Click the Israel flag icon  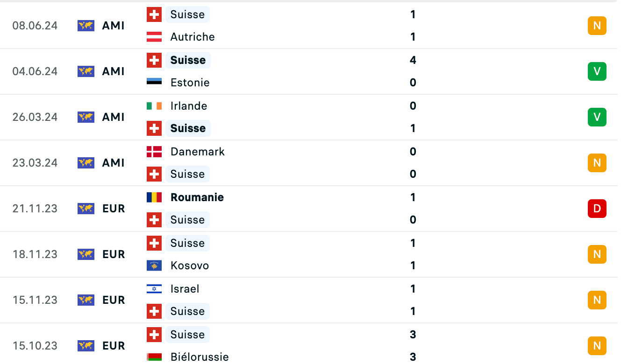pyautogui.click(x=154, y=289)
